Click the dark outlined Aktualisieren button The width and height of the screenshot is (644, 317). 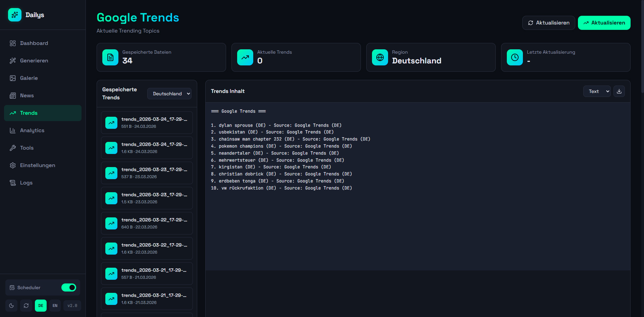tap(548, 23)
